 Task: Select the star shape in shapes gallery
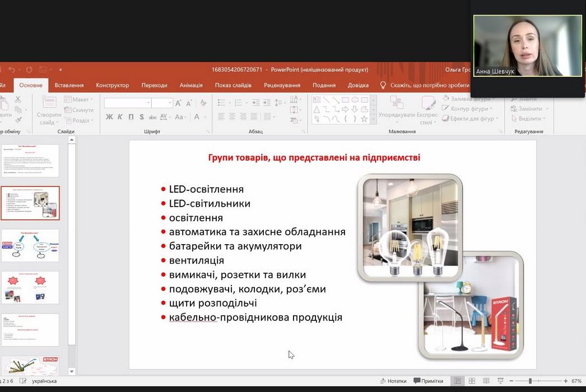(x=364, y=119)
